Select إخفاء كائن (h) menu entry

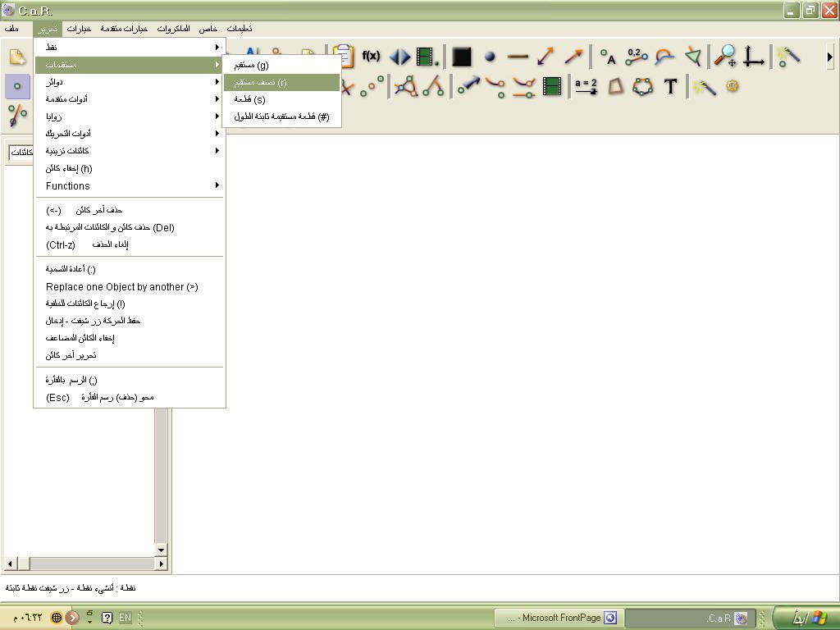pos(129,168)
